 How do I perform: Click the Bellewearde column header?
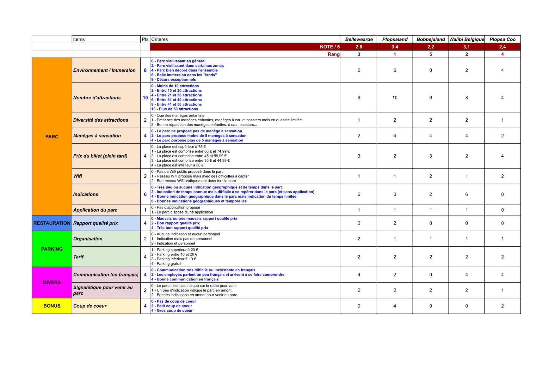click(359, 39)
